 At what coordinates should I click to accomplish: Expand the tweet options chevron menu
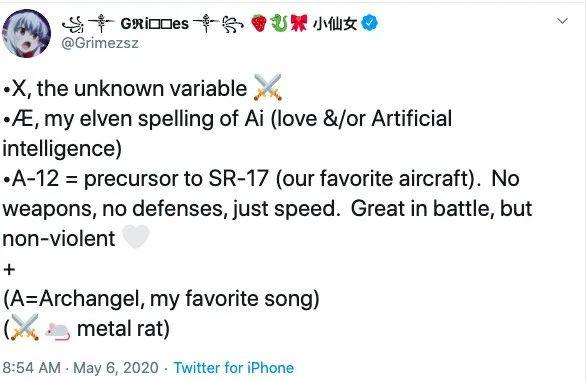coord(562,21)
